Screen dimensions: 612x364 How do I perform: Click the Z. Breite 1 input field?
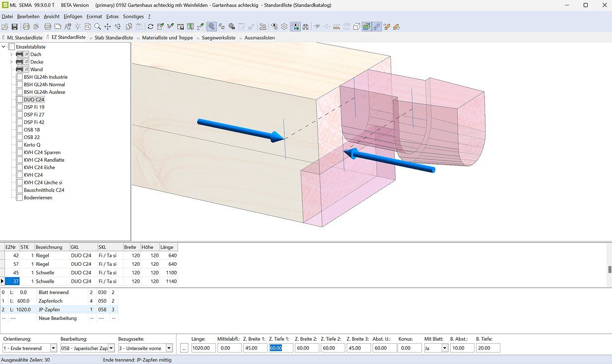pyautogui.click(x=255, y=348)
